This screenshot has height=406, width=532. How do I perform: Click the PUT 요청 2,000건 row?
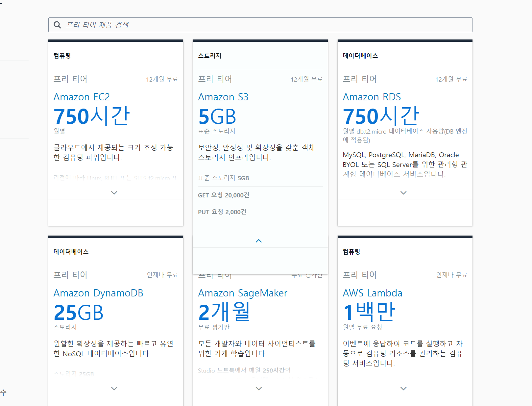(260, 212)
